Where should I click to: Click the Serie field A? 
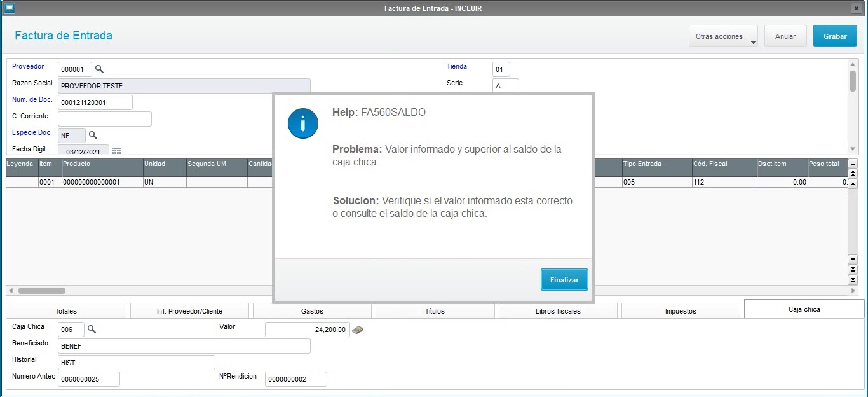[x=506, y=85]
